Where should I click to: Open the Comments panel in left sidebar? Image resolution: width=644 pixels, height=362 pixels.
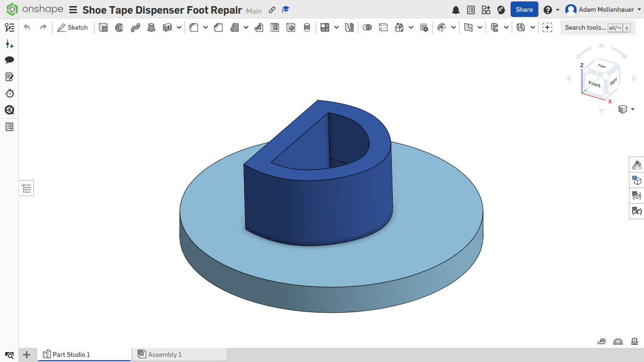click(9, 60)
